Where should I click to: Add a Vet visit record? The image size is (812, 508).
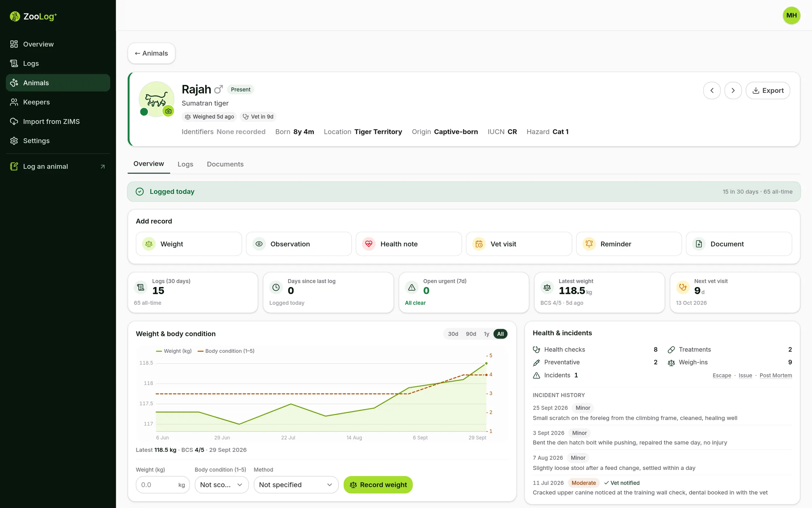(519, 244)
